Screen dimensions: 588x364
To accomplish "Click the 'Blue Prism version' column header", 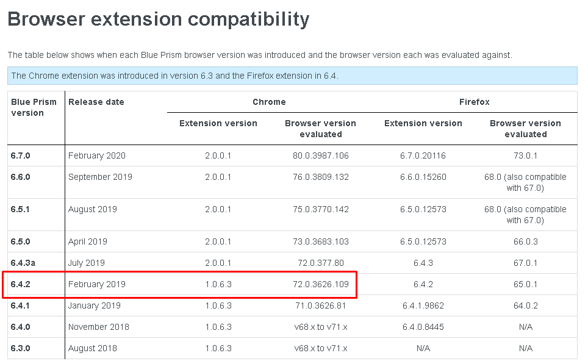I will 34,107.
